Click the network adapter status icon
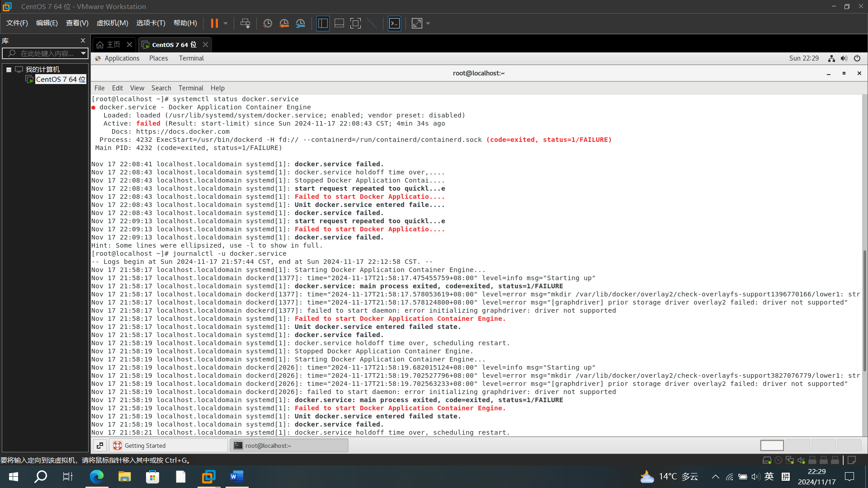 [x=789, y=460]
